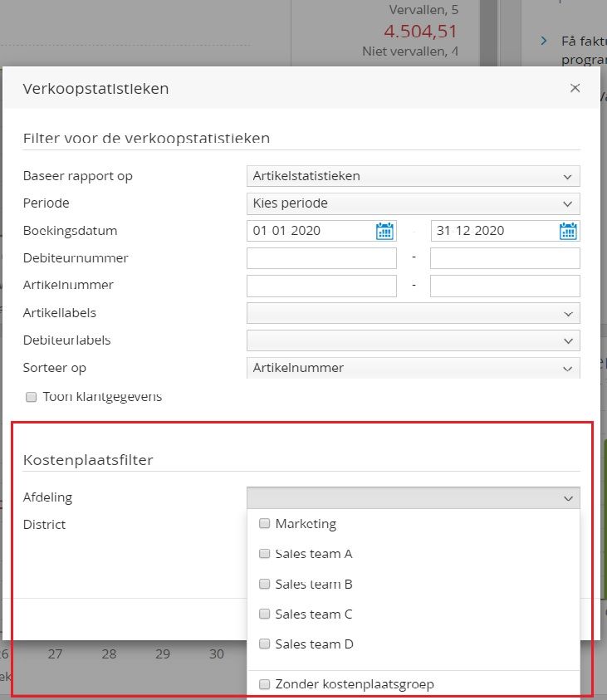Image resolution: width=607 pixels, height=700 pixels.
Task: Check the Sales team A option
Action: pos(265,554)
